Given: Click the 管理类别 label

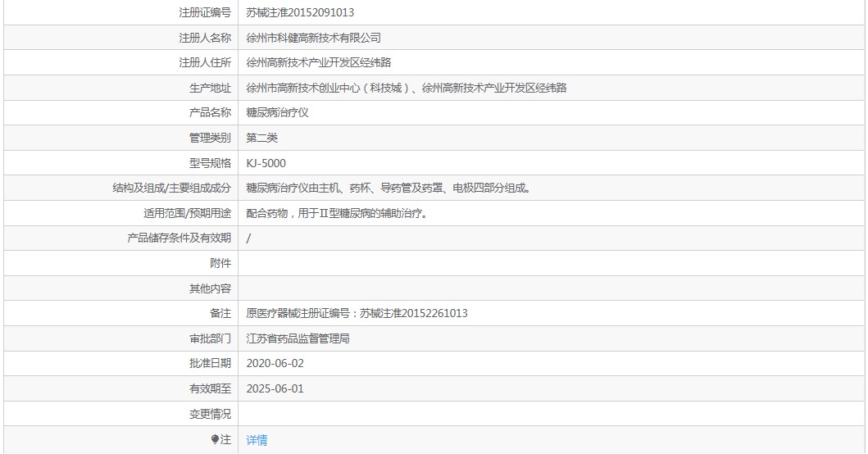Looking at the screenshot, I should pos(211,138).
